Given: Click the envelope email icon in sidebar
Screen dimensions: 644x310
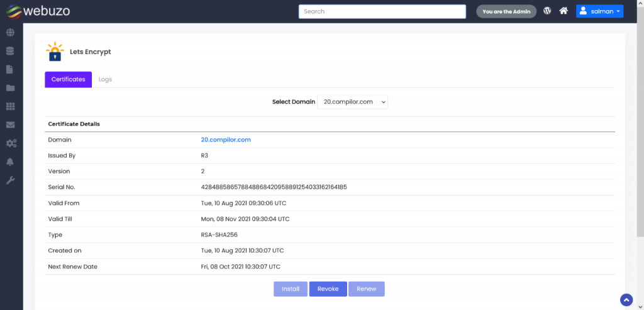Looking at the screenshot, I should tap(11, 125).
